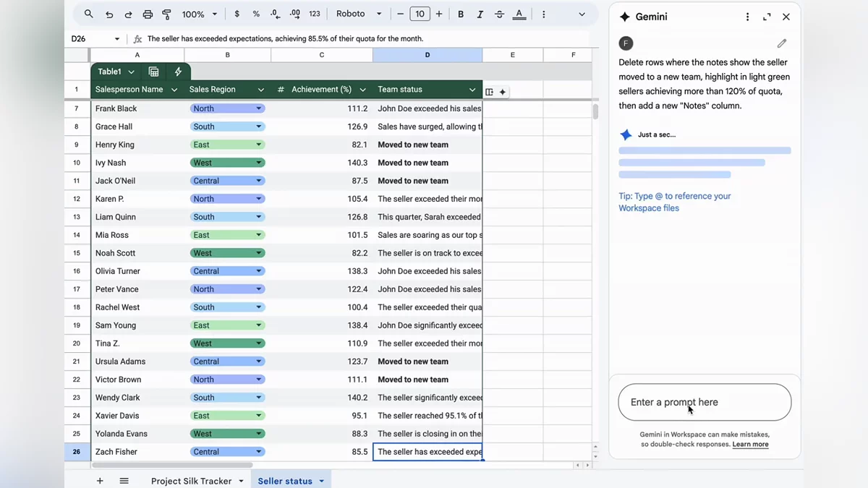Screen dimensions: 868x488
Task: Expand the Team status column filter menu
Action: coord(472,90)
